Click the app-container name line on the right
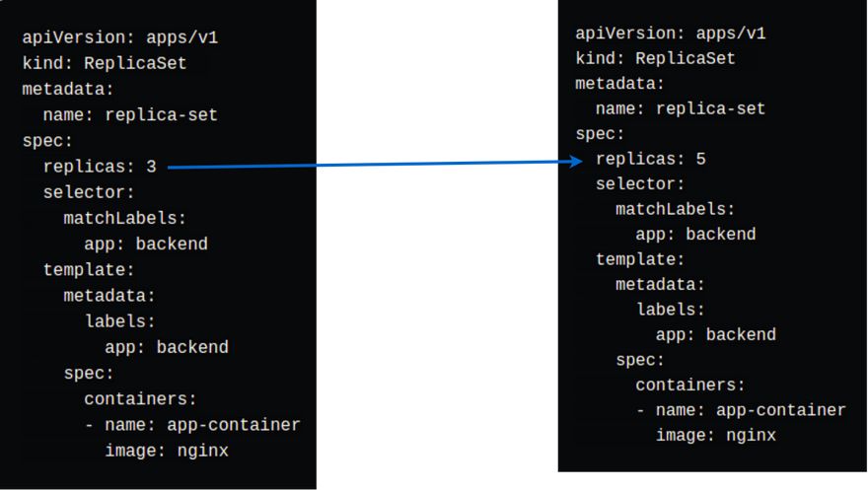This screenshot has height=490, width=868. pyautogui.click(x=741, y=409)
